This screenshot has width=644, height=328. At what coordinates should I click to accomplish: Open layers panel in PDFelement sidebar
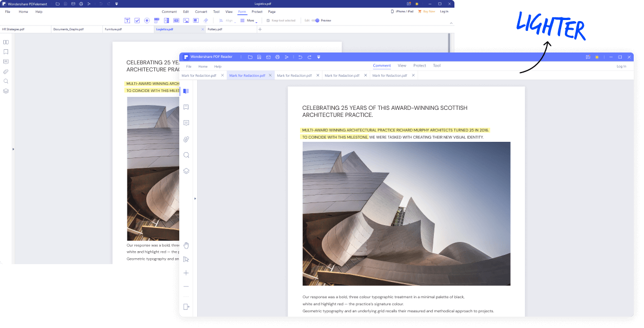6,91
